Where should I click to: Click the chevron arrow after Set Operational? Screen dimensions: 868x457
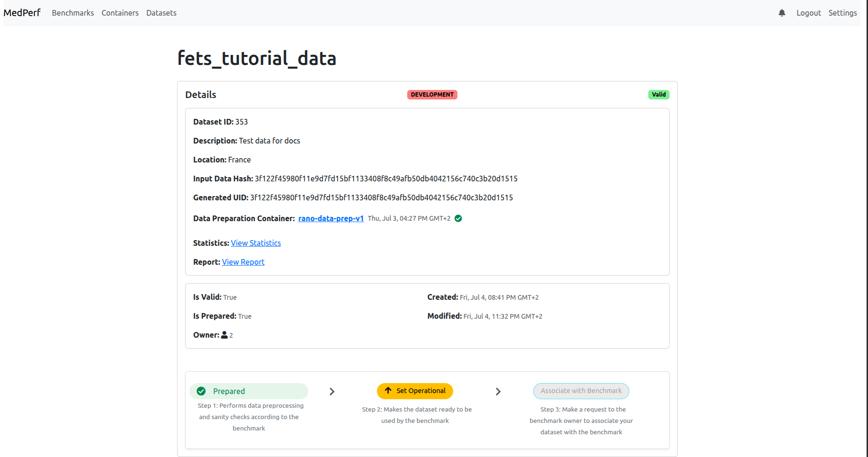point(498,392)
